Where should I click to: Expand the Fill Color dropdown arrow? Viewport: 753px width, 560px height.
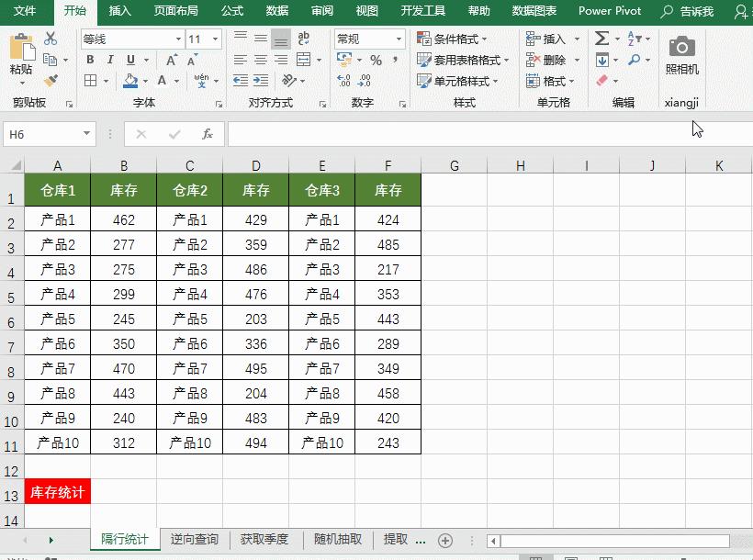(x=144, y=83)
